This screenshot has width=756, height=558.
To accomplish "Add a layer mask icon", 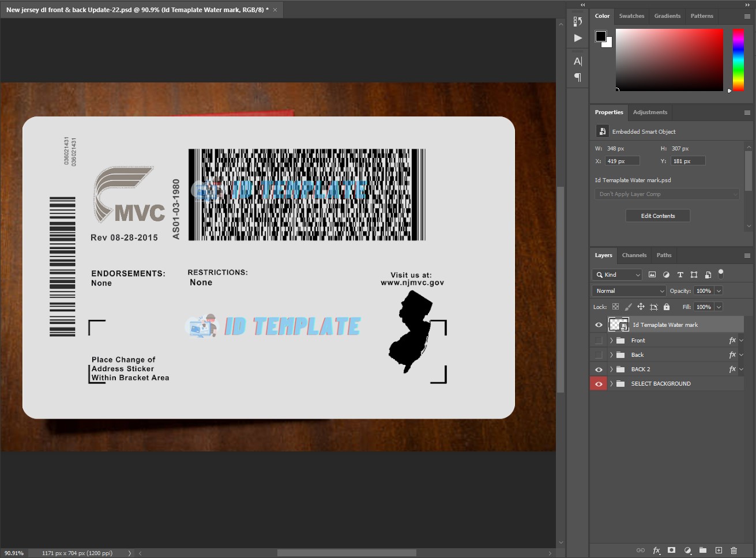I will (x=671, y=551).
